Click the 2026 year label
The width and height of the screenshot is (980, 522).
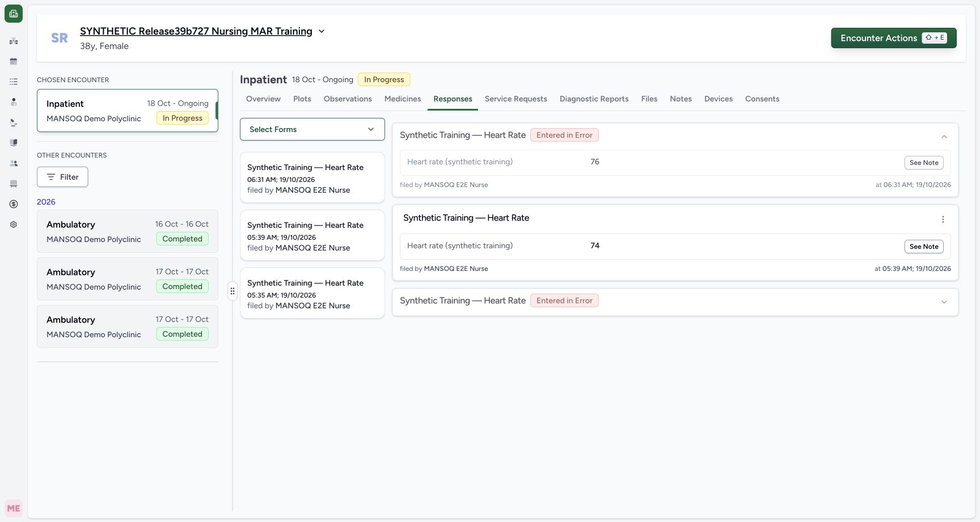click(46, 202)
